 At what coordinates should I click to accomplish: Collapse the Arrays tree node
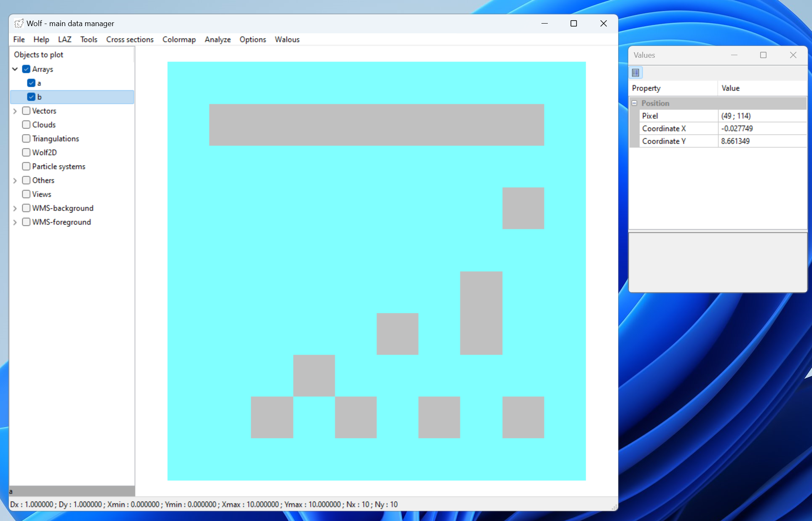[15, 69]
